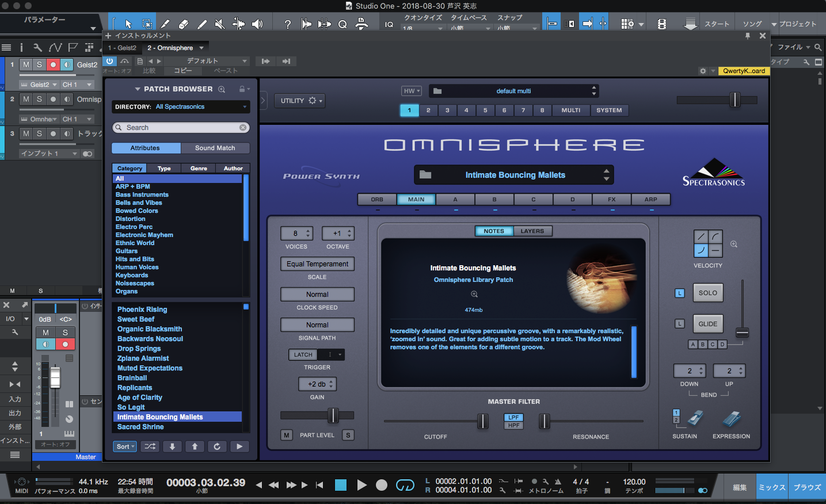
Task: Open the +2 db gain dropdown
Action: point(317,384)
